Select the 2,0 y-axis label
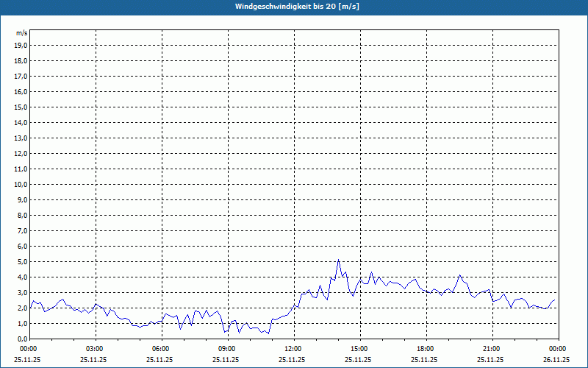Screen dimensions: 588x368 (x=22, y=308)
